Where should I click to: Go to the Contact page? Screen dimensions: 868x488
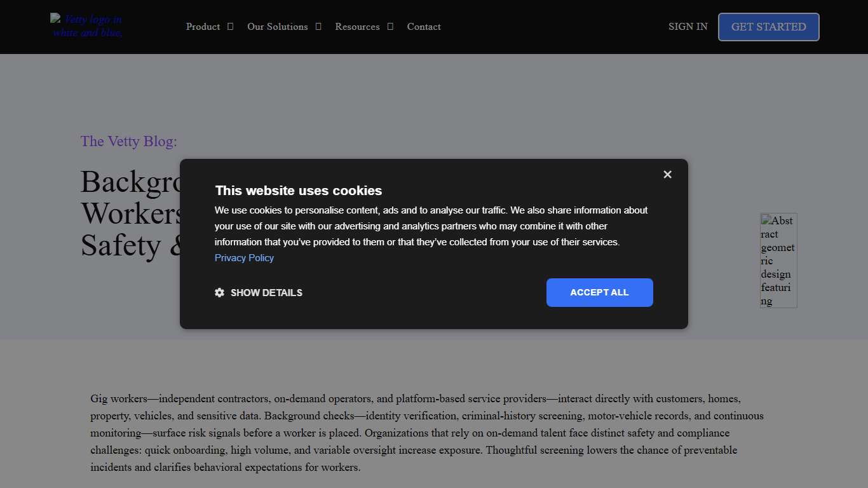424,27
